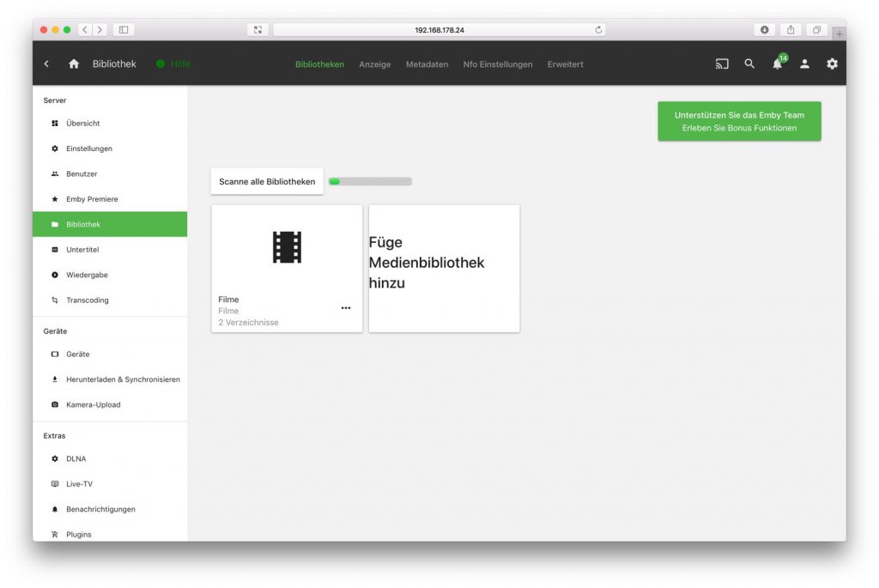879x588 pixels.
Task: Click the Emby back arrow in header
Action: pos(46,64)
